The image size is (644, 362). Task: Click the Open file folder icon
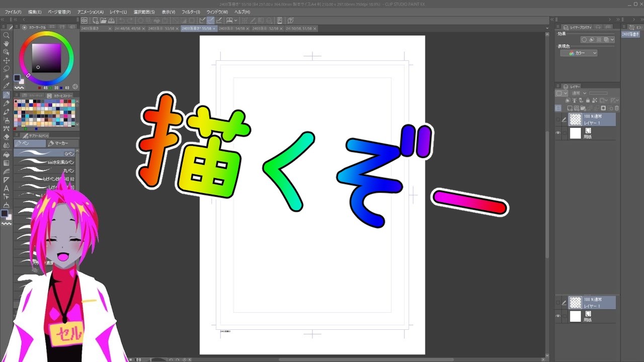[103, 21]
